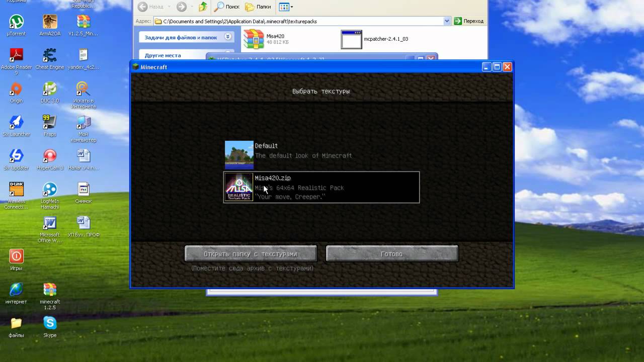Select the yandex_4c2... file on desktop
The height and width of the screenshot is (362, 644).
coord(84,59)
